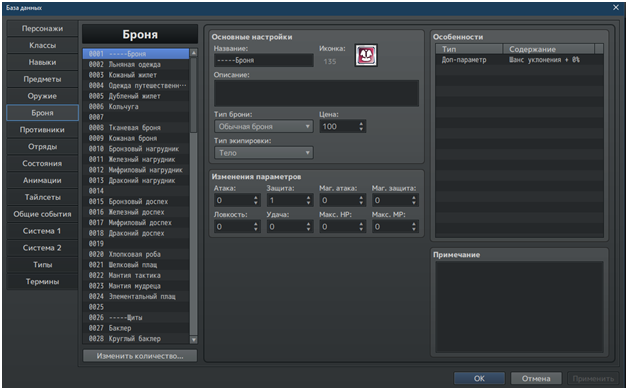
Task: Switch to the Анимации tab
Action: click(x=42, y=180)
